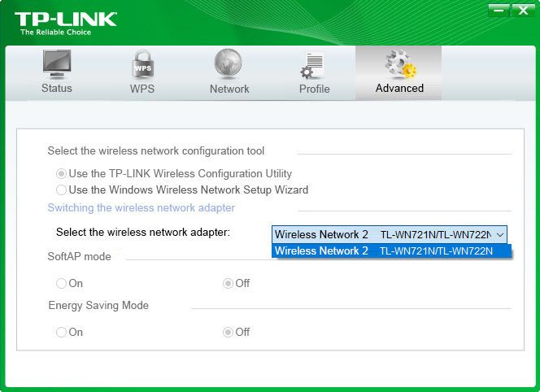Click the TP-LINK logo

(x=65, y=22)
